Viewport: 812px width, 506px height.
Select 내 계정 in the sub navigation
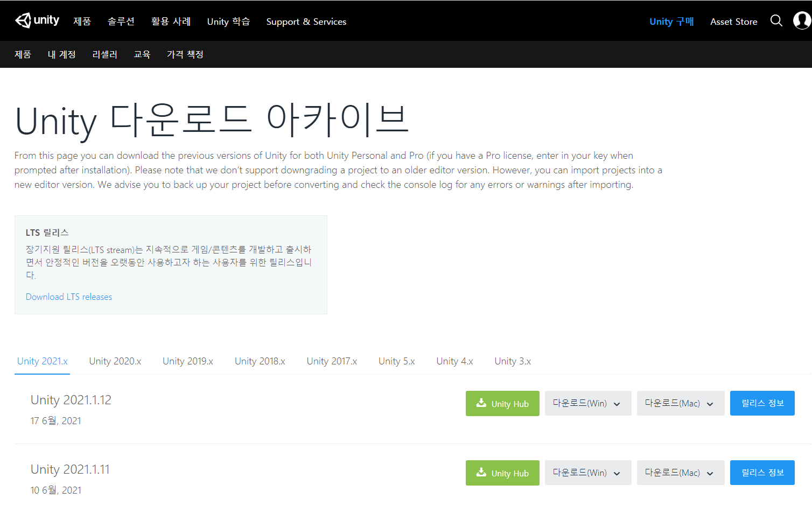coord(62,54)
